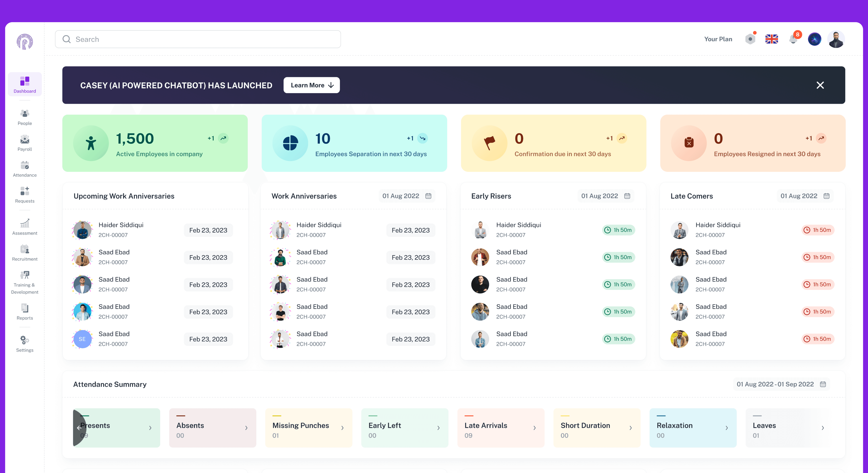868x473 pixels.
Task: Open Work Anniversaries date picker 01 Aug 2022
Action: [x=407, y=196]
